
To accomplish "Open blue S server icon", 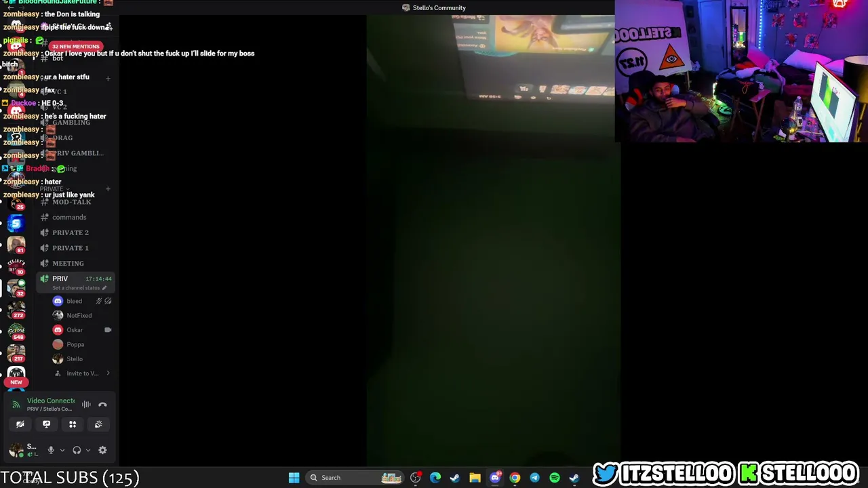I will pos(16,224).
